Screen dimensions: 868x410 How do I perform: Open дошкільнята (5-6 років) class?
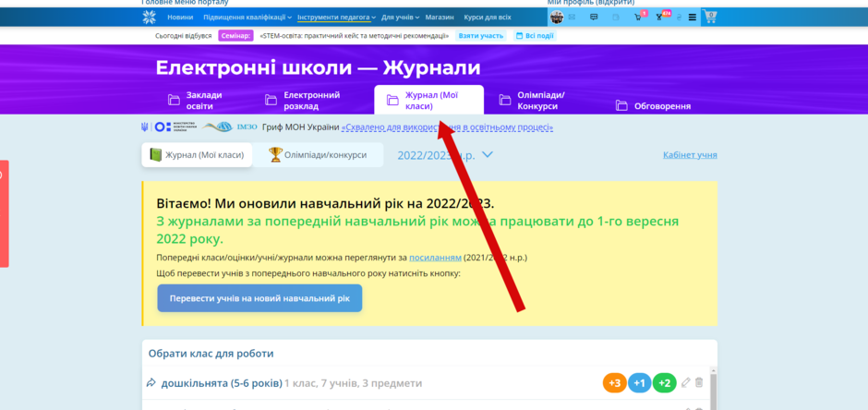(x=222, y=383)
